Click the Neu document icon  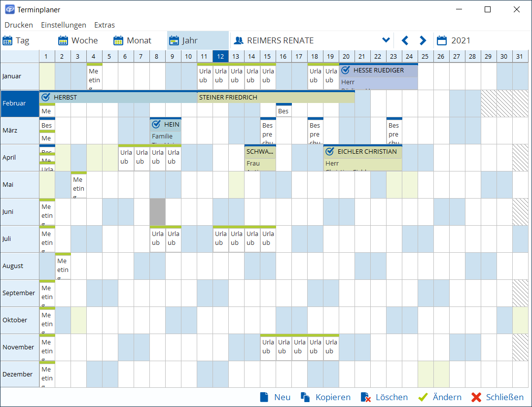tap(264, 397)
